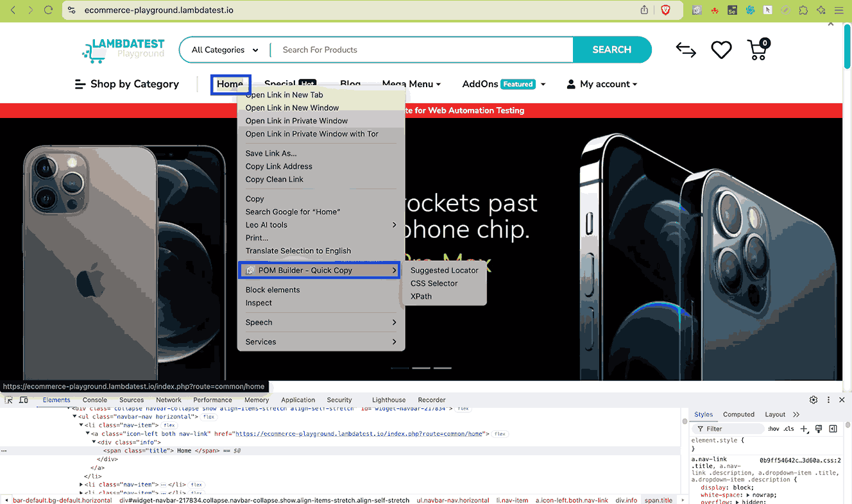Viewport: 852px width, 504px height.
Task: Click the SEARCH button
Action: 611,49
